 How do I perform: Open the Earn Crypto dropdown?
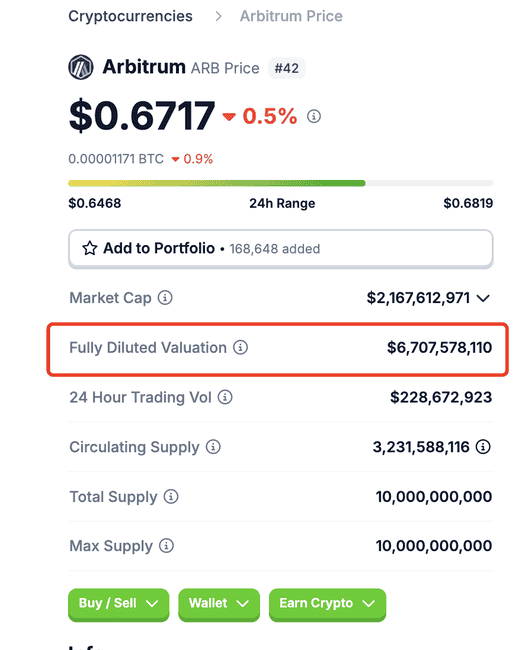(x=327, y=604)
